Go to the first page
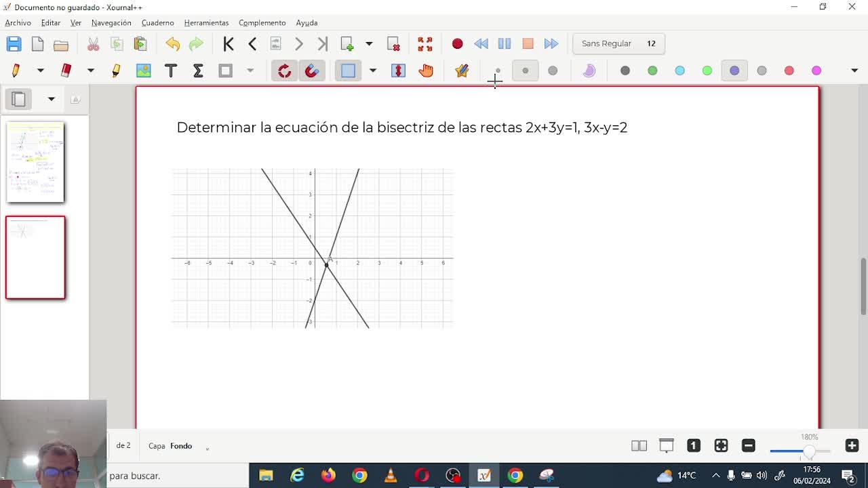 [229, 44]
